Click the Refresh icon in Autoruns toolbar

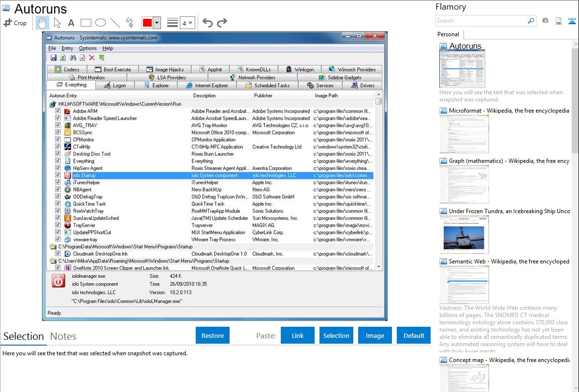click(63, 58)
